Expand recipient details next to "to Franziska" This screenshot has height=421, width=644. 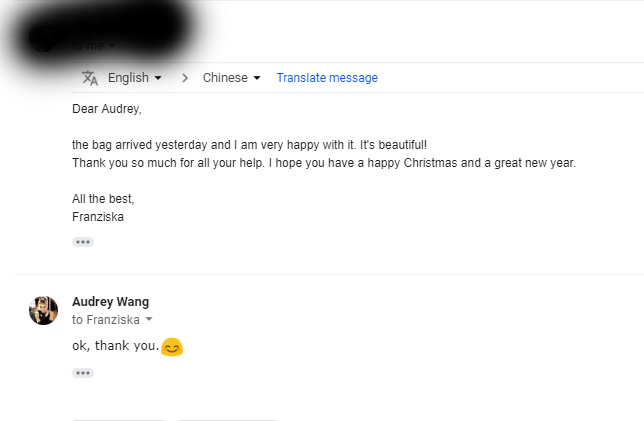(149, 320)
